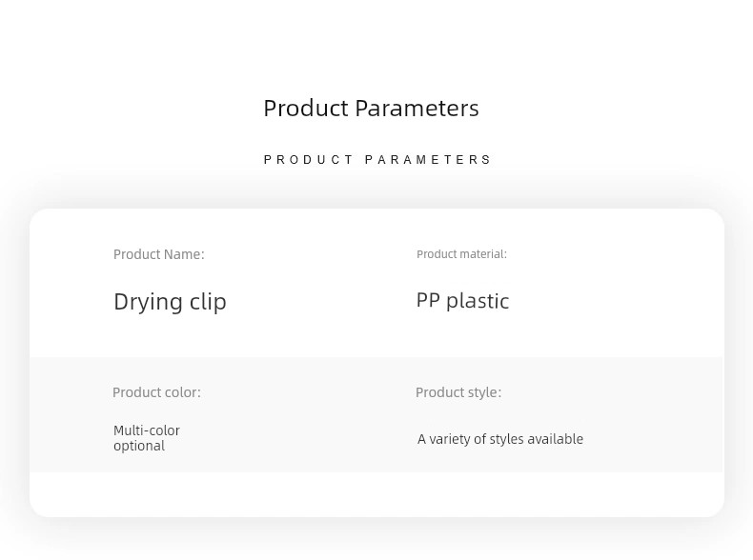This screenshot has height=560, width=753.
Task: Click the word "plastic" in the material value
Action: click(x=478, y=301)
